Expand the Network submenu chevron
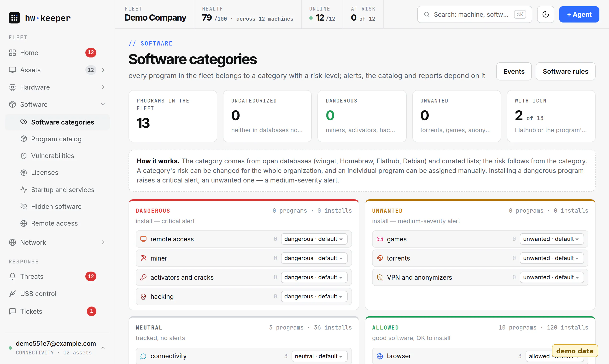Screen dimensions: 609x364 click(x=103, y=242)
